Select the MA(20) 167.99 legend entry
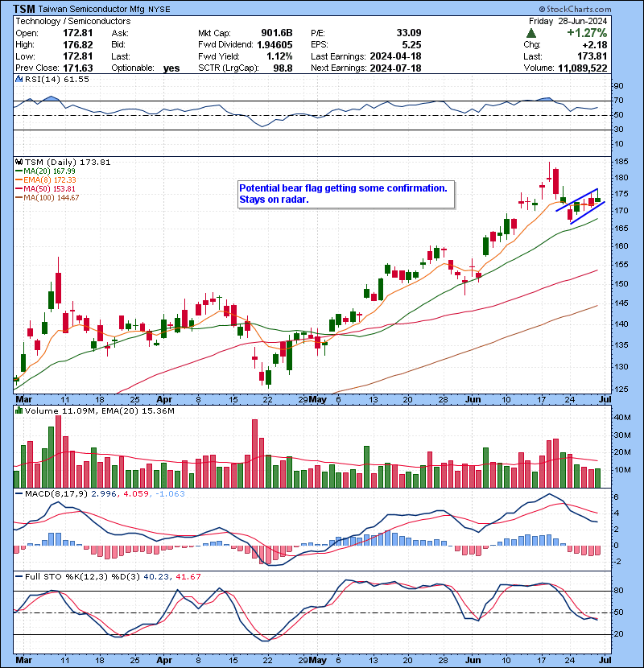Screen dimensions: 644x668 click(45, 171)
